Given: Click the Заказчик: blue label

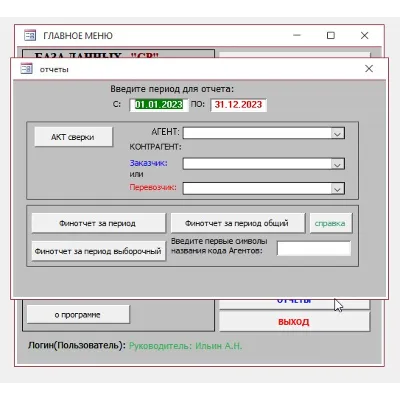Looking at the screenshot, I should [148, 163].
